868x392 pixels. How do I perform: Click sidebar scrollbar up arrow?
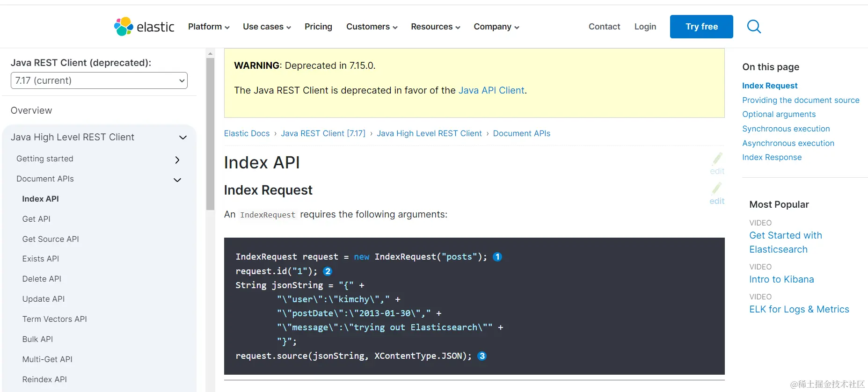[x=210, y=53]
